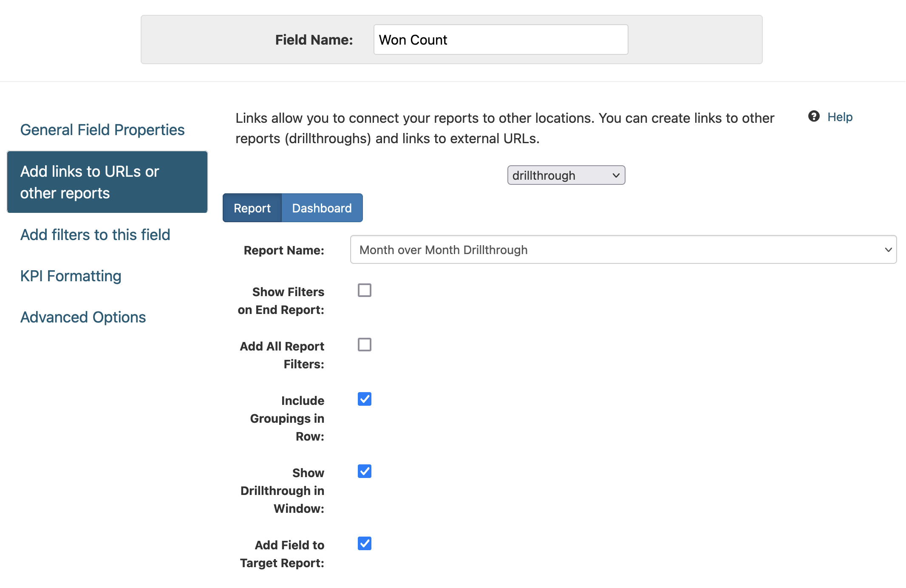The height and width of the screenshot is (588, 906).
Task: Click the Show Filters on End Report label
Action: click(x=281, y=301)
